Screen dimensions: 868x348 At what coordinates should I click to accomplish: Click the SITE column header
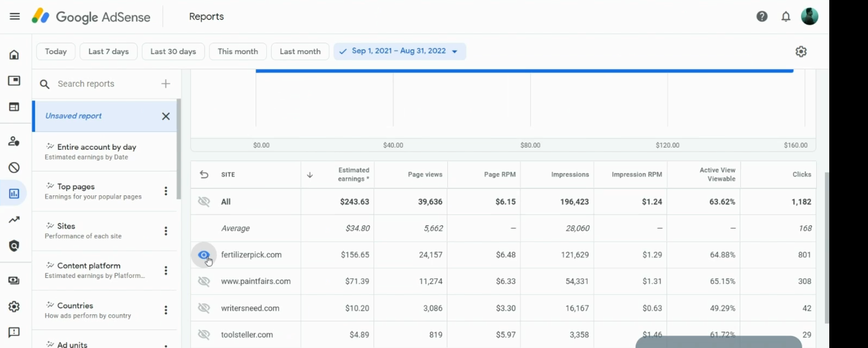click(228, 174)
